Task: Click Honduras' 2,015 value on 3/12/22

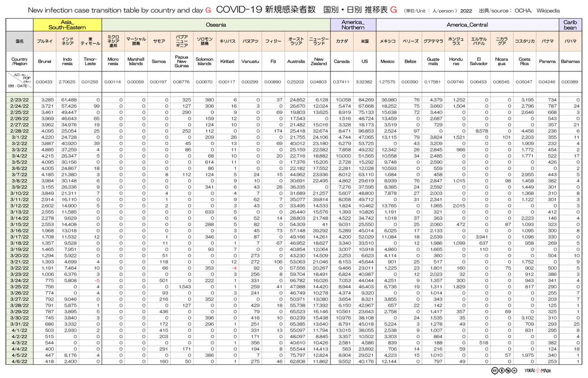Action: [459, 205]
